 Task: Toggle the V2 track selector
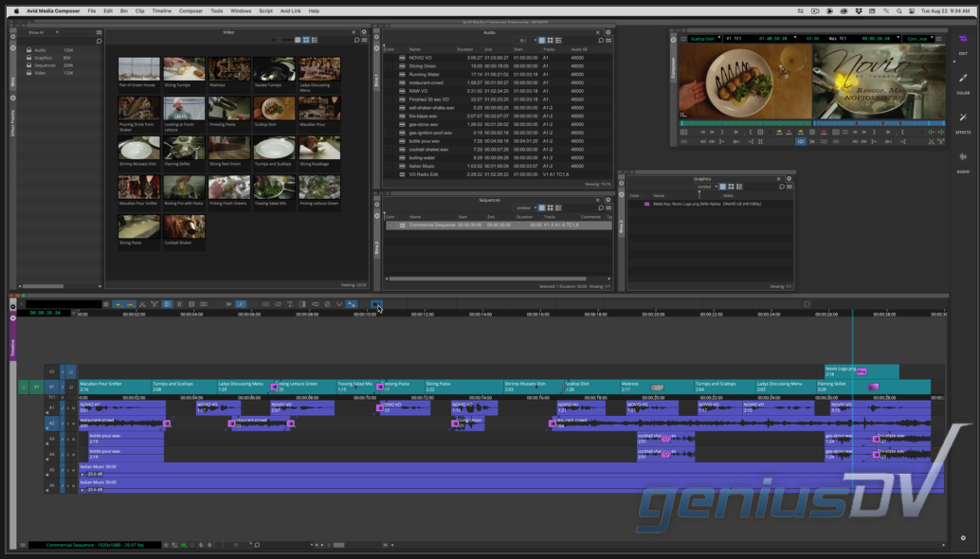pyautogui.click(x=52, y=371)
